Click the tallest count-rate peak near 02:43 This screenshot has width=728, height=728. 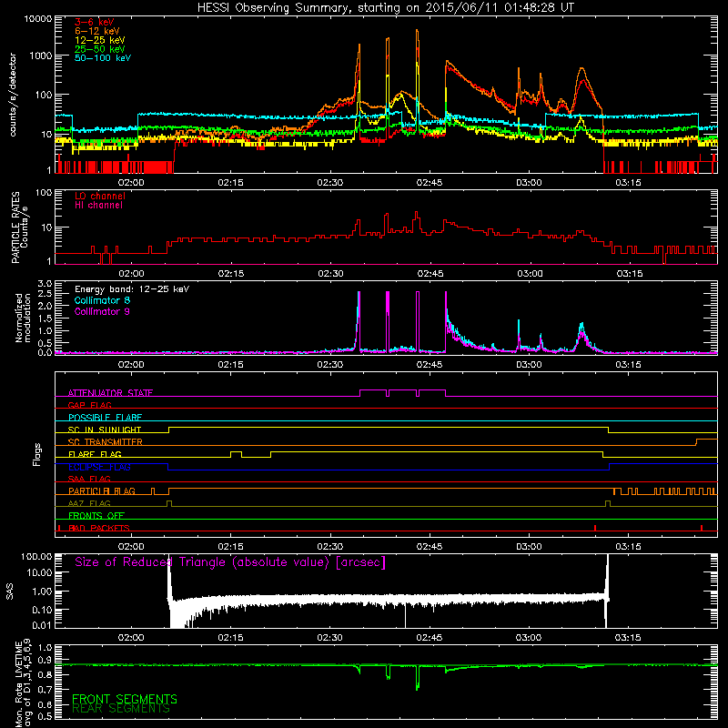point(417,31)
